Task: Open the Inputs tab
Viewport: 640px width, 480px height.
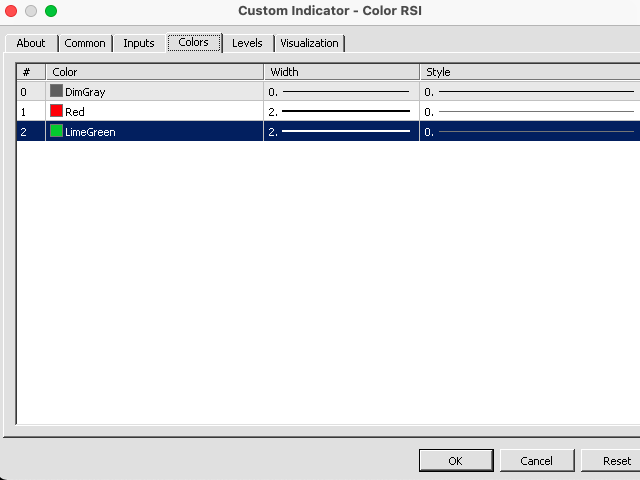Action: coord(139,43)
